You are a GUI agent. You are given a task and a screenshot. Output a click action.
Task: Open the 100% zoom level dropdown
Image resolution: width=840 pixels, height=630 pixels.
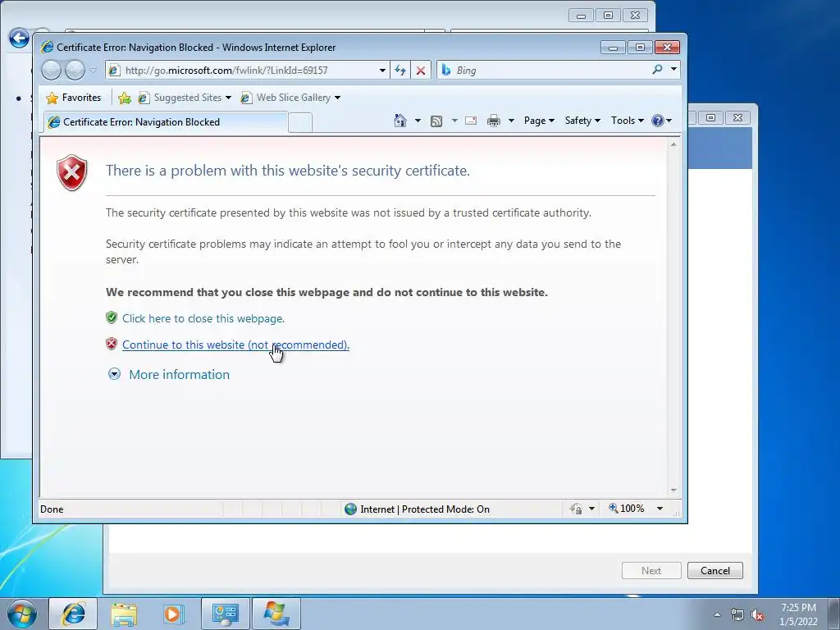(x=660, y=509)
